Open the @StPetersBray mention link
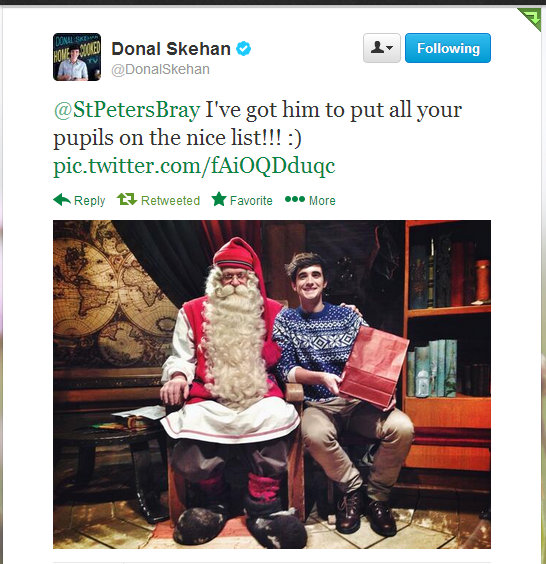Screen dimensions: 546x564 tap(127, 109)
